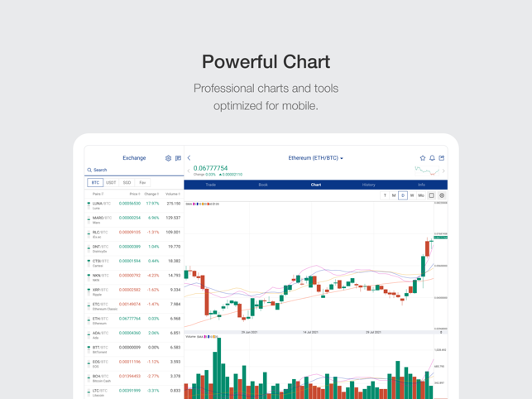Sort pairs list by Change column

click(x=151, y=194)
